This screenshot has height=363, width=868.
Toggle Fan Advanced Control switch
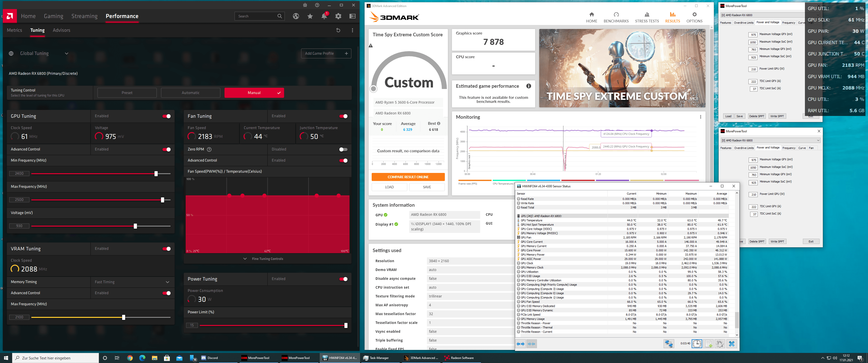pos(343,161)
